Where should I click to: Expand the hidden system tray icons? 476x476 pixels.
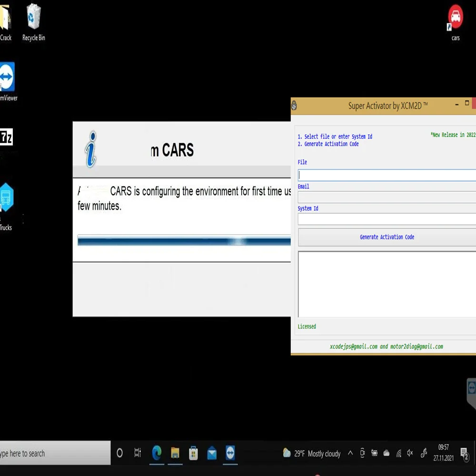tap(350, 453)
